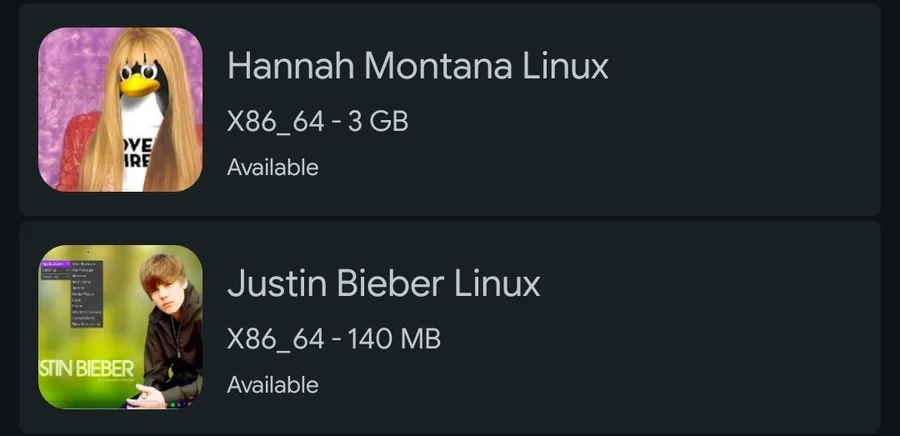Open the Justin Bieber Linux thumbnail
Image resolution: width=900 pixels, height=436 pixels.
tap(120, 327)
